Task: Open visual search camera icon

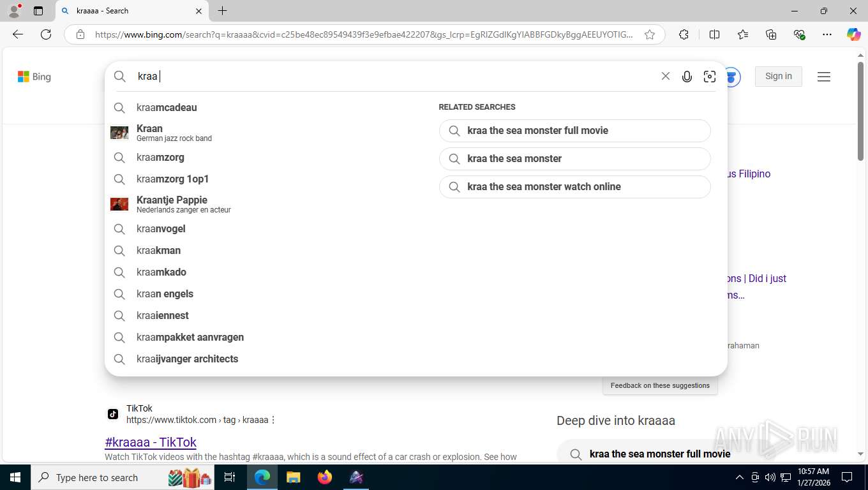Action: click(710, 77)
